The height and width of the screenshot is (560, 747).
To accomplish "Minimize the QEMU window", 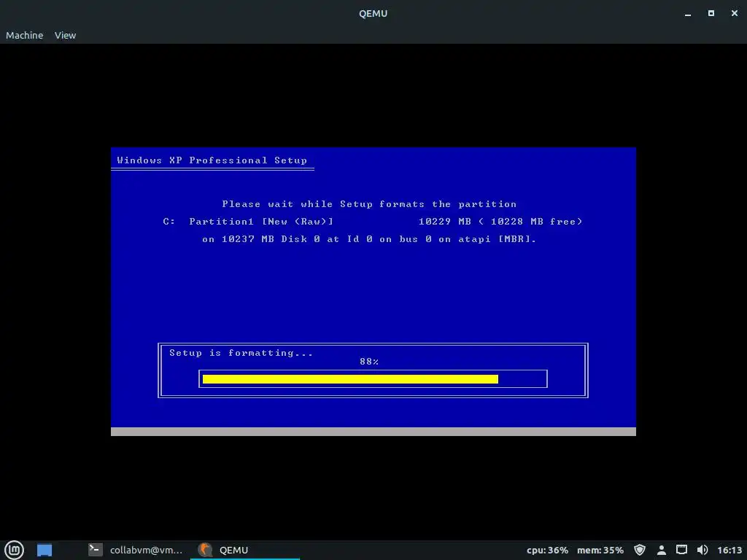I will pos(687,14).
